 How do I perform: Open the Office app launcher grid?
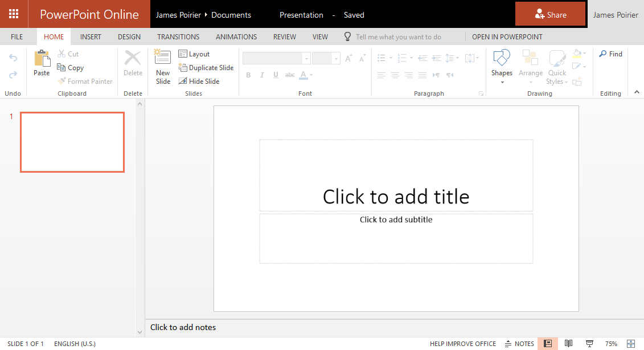pos(14,14)
